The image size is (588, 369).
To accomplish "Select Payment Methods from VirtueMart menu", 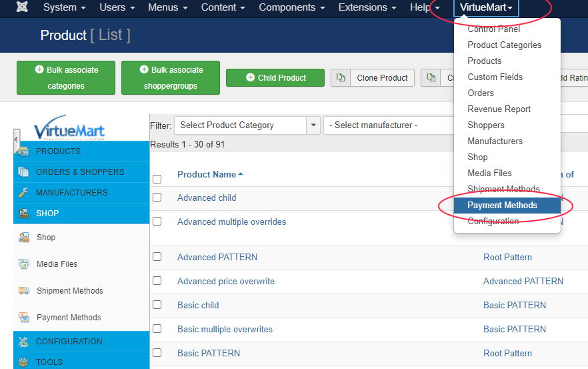I will 502,206.
